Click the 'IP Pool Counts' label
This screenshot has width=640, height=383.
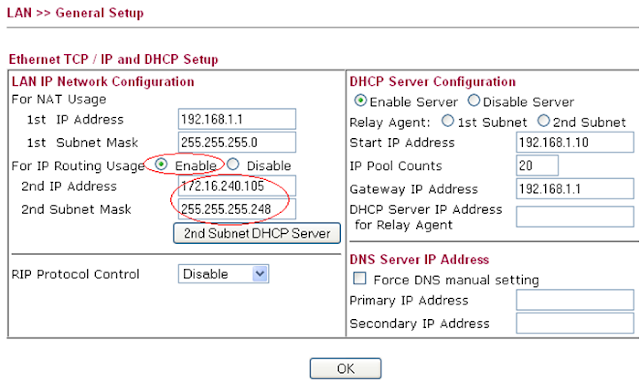click(396, 166)
